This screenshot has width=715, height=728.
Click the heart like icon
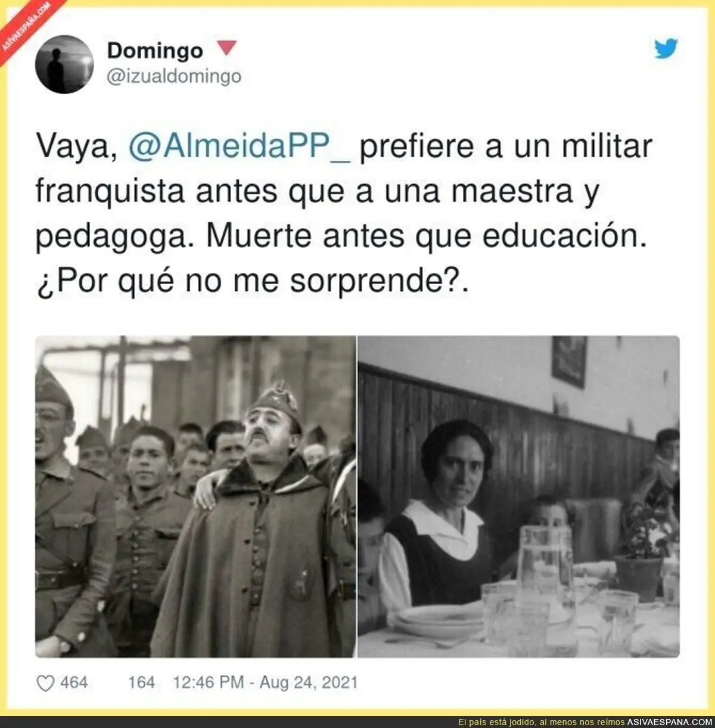(45, 683)
